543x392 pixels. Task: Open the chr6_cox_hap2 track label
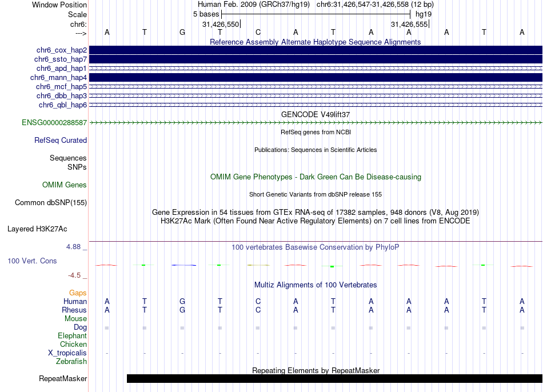click(x=62, y=50)
